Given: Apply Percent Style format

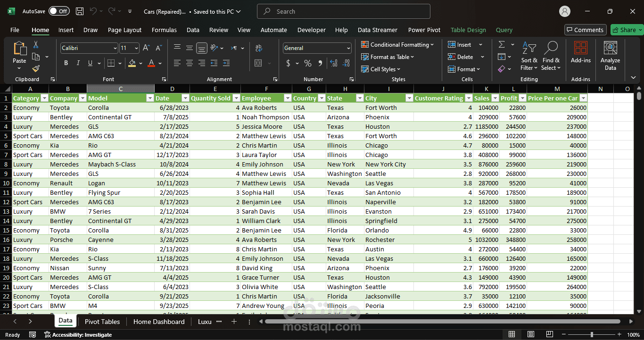Looking at the screenshot, I should tap(308, 63).
